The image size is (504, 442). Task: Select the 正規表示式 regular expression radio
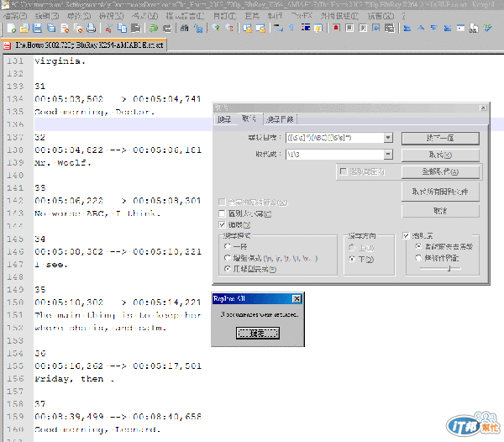pyautogui.click(x=228, y=269)
